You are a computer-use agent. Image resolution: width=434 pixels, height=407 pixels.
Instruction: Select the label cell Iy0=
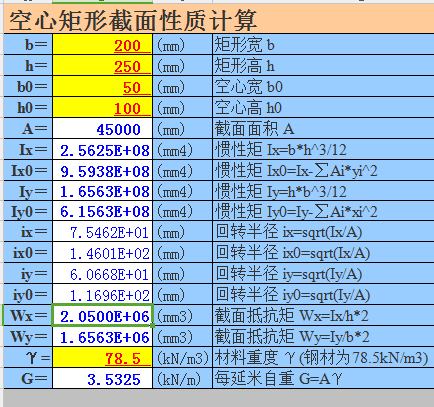[28, 211]
